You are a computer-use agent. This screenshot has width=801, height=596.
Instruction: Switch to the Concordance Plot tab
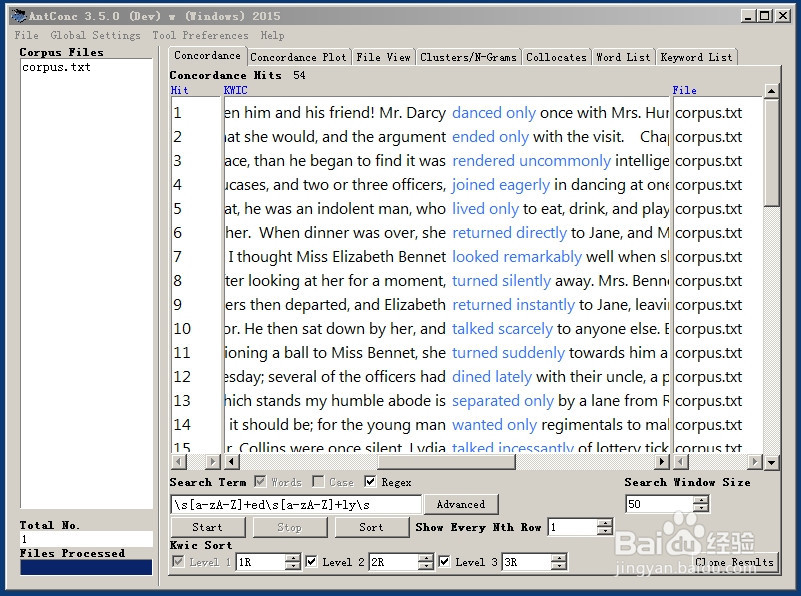[x=299, y=57]
